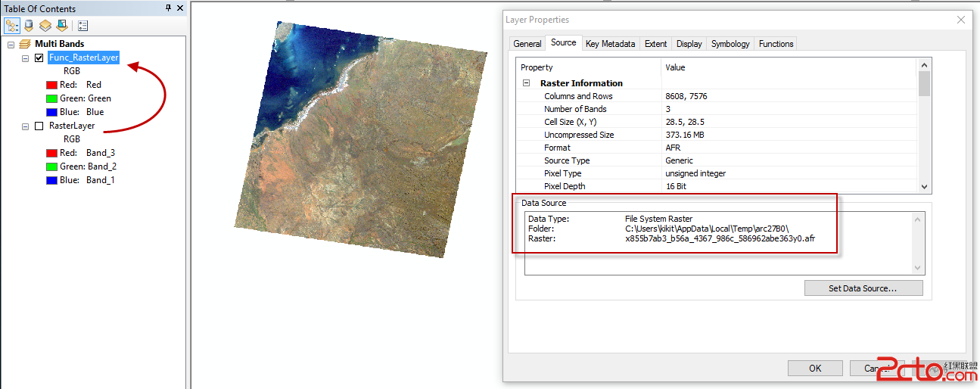The image size is (980, 389).
Task: Switch to the Functions tab
Action: click(776, 44)
